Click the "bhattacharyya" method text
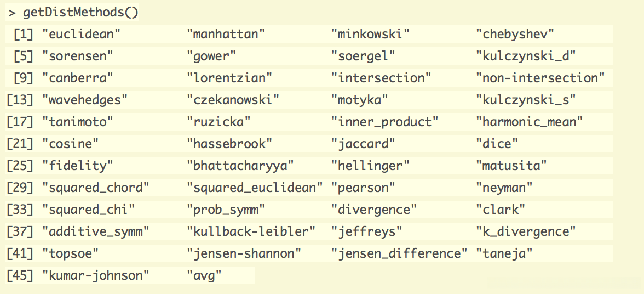 (x=240, y=166)
